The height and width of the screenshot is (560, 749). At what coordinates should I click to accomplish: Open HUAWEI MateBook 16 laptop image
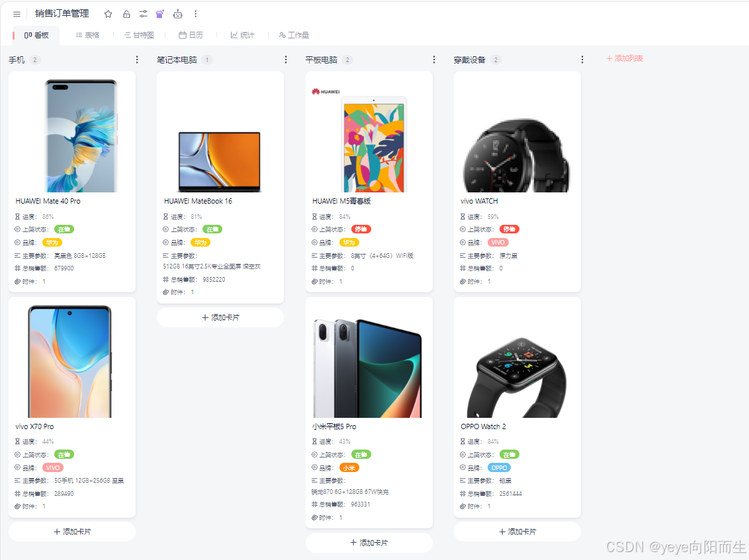(219, 162)
